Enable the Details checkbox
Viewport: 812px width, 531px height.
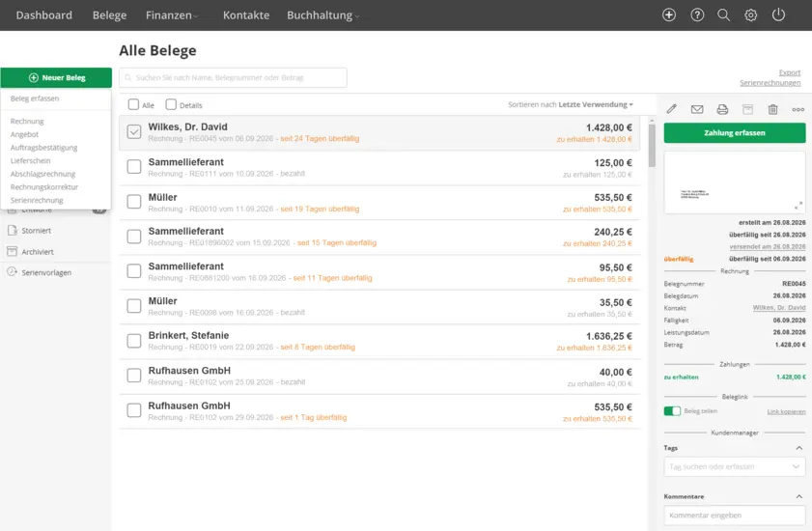(x=171, y=104)
